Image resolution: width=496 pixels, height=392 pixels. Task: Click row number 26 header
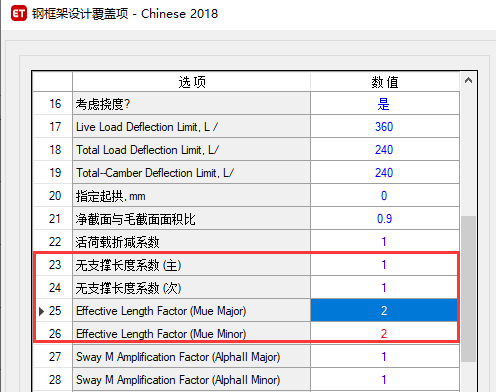click(53, 334)
